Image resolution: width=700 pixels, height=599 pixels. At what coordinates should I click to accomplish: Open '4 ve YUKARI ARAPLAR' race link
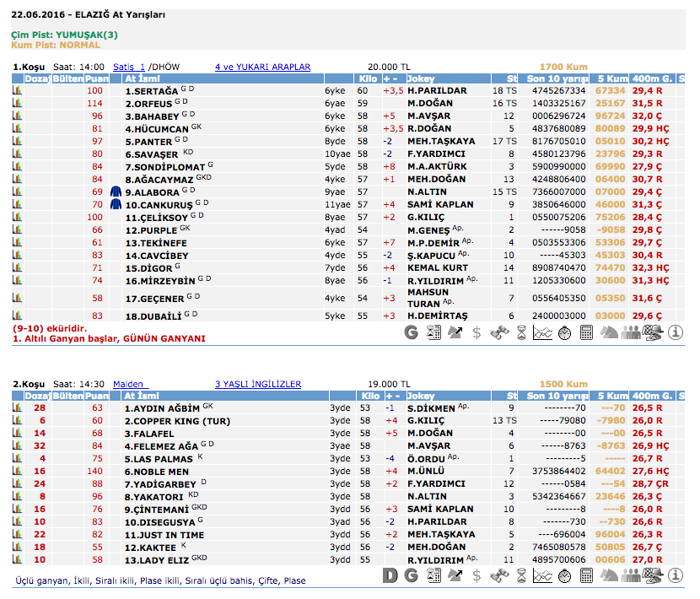[262, 67]
